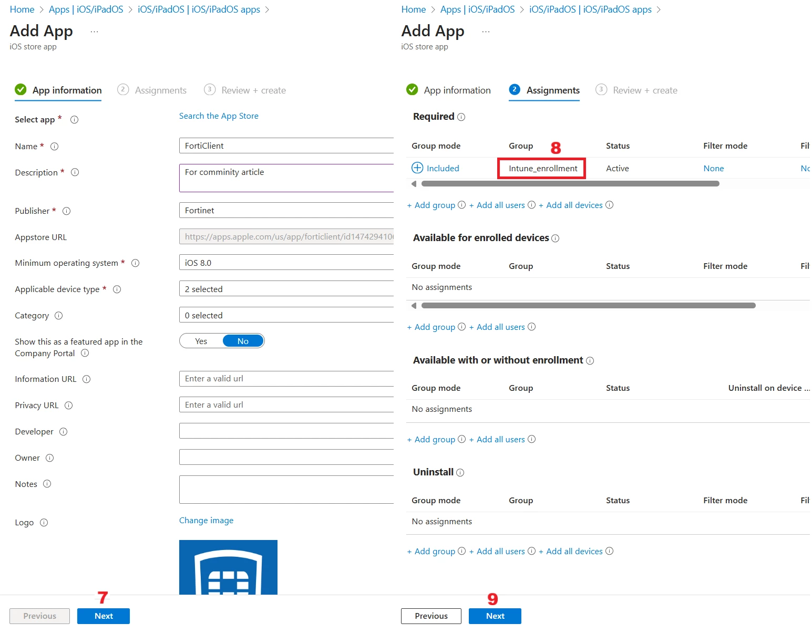Image resolution: width=812 pixels, height=644 pixels.
Task: Select Review + create step in right pane
Action: (x=636, y=90)
